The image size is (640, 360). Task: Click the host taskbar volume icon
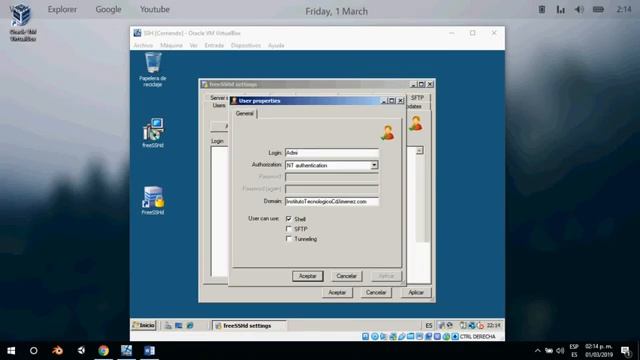pos(560,351)
